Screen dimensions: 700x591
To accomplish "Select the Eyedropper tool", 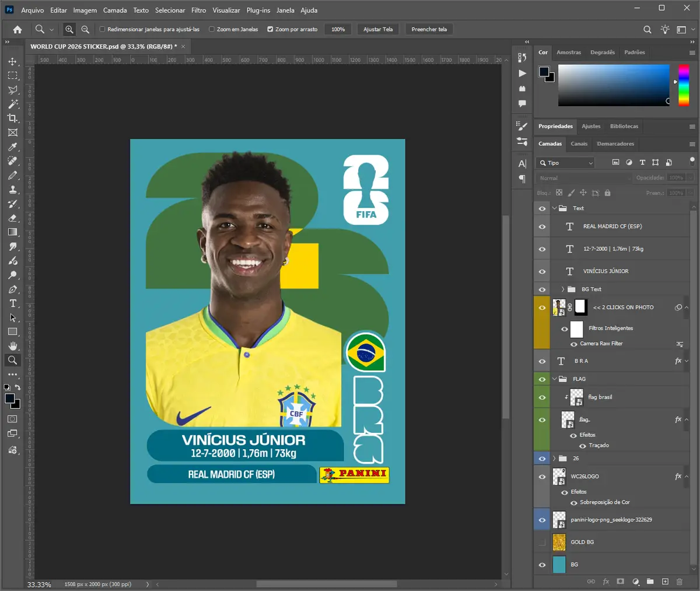I will coord(12,147).
